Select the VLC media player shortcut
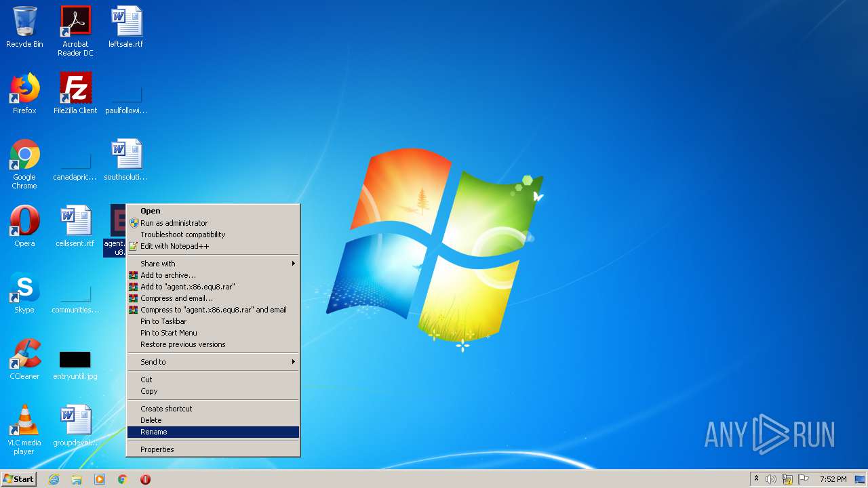The image size is (868, 488). 24,430
